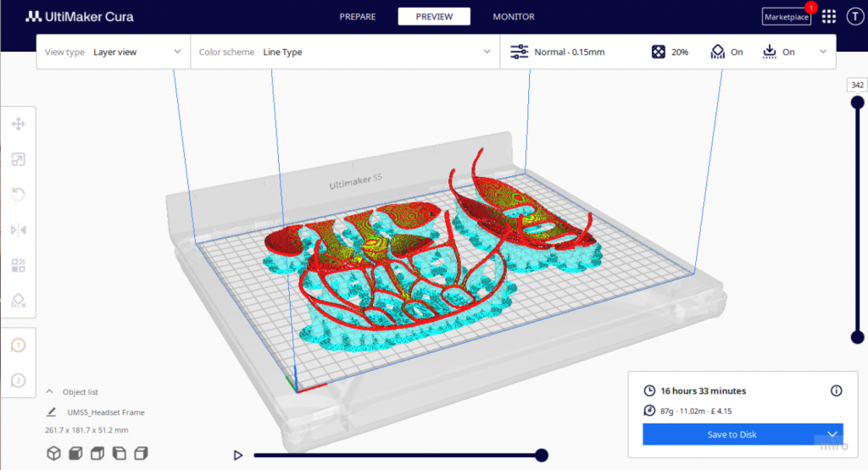The height and width of the screenshot is (470, 868).
Task: Click Save to Disk button
Action: [732, 434]
